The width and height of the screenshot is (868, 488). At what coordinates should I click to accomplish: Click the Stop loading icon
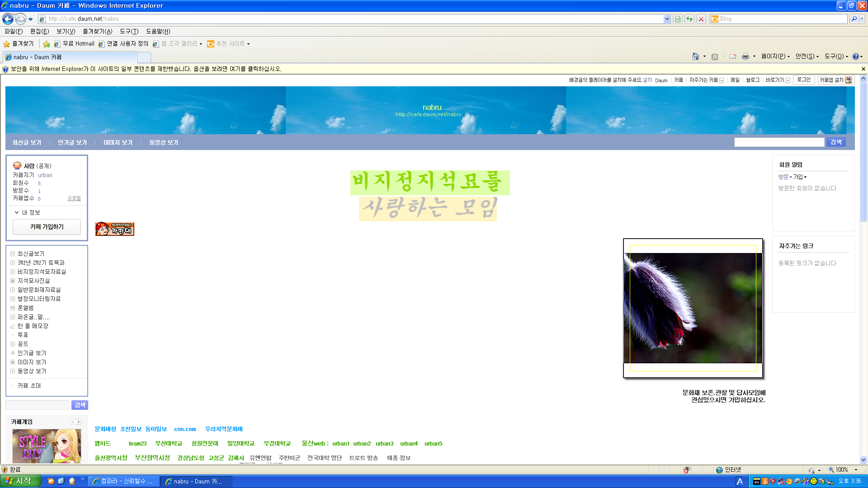[x=701, y=19]
